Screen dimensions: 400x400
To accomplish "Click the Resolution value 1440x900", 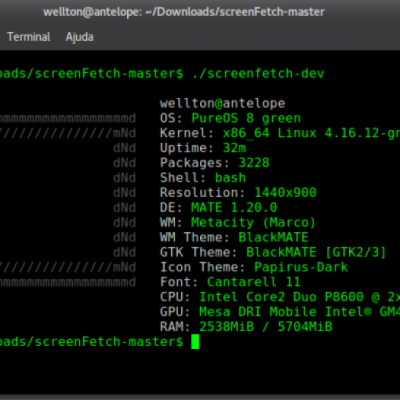I will [x=285, y=192].
